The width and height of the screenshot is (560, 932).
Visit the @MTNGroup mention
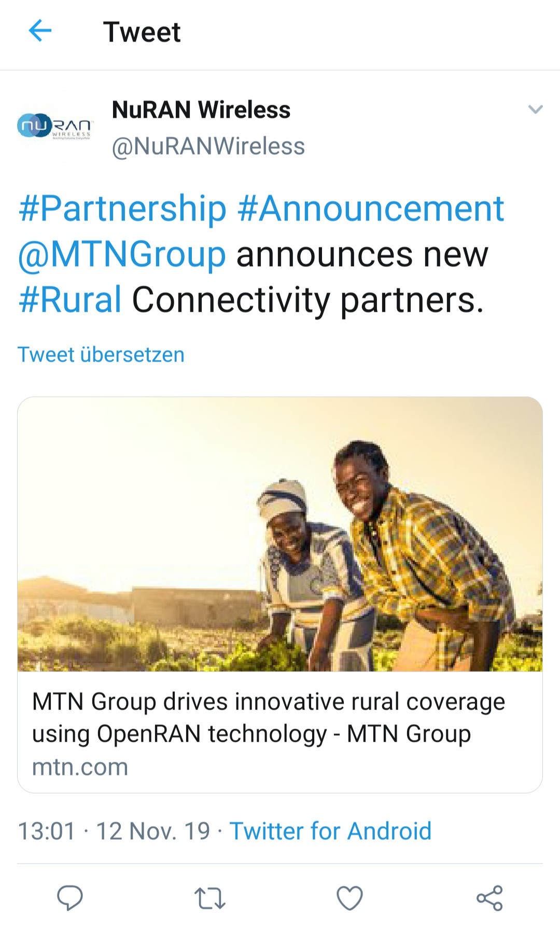(122, 254)
